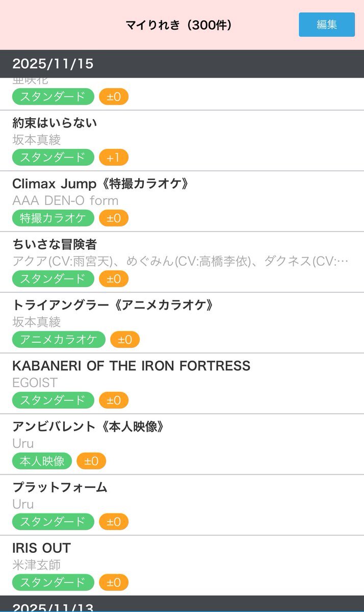The image size is (364, 612).
Task: Click ±0 badge beside 本人映像 tag
Action: click(91, 461)
